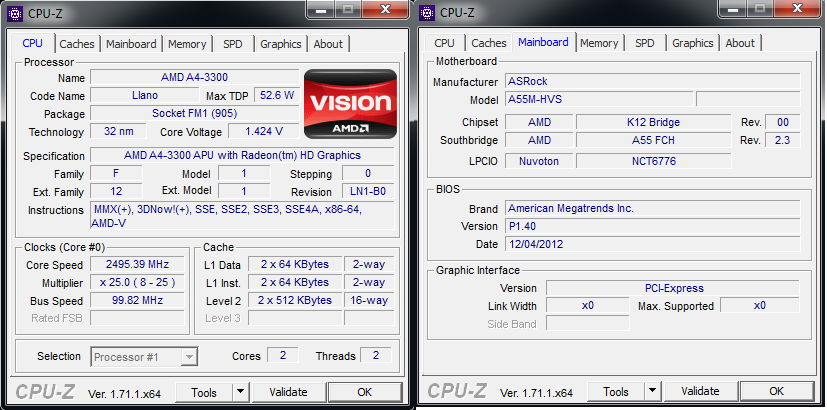
Task: Open Memory tab in right window
Action: 599,43
